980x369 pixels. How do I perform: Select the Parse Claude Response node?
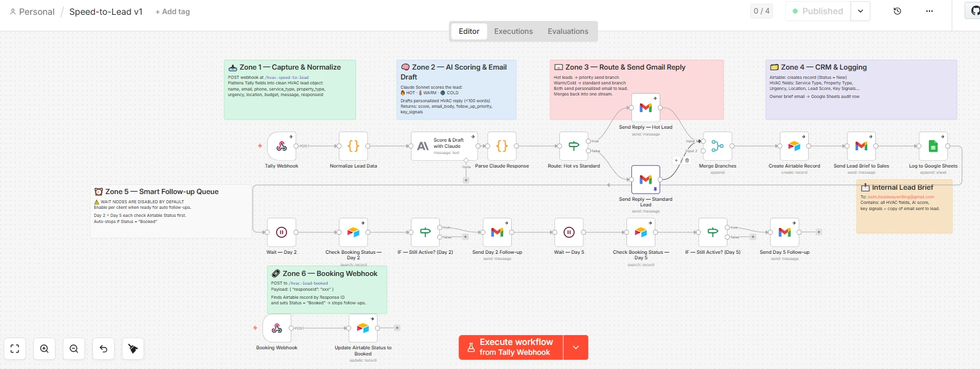(502, 146)
